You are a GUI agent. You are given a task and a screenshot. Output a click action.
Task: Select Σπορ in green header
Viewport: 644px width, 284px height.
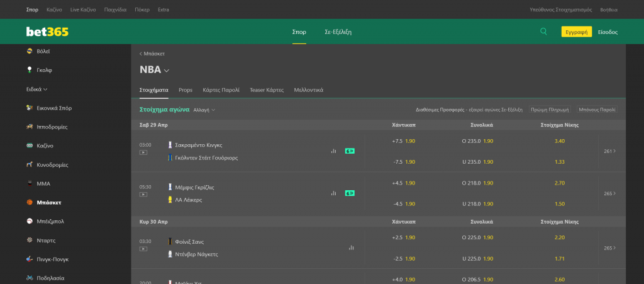(x=299, y=32)
